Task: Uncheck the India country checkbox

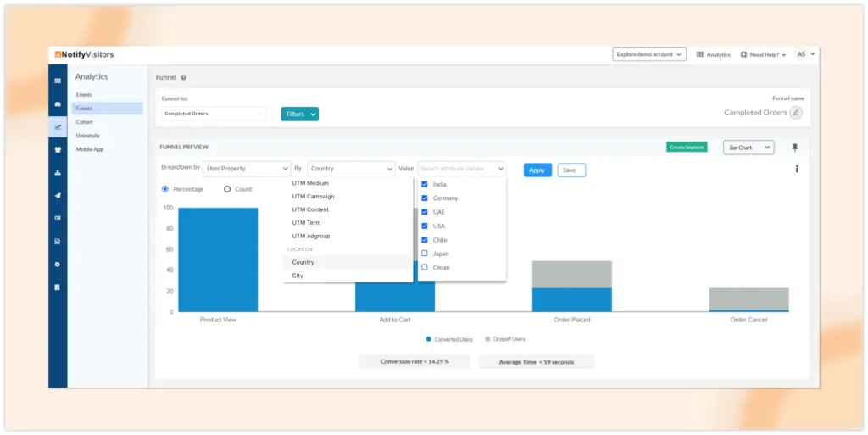Action: click(425, 184)
